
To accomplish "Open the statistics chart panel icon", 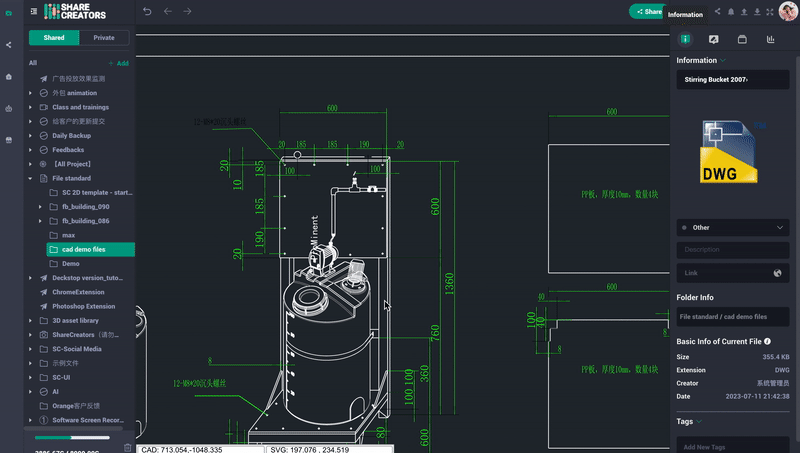I will pyautogui.click(x=770, y=39).
